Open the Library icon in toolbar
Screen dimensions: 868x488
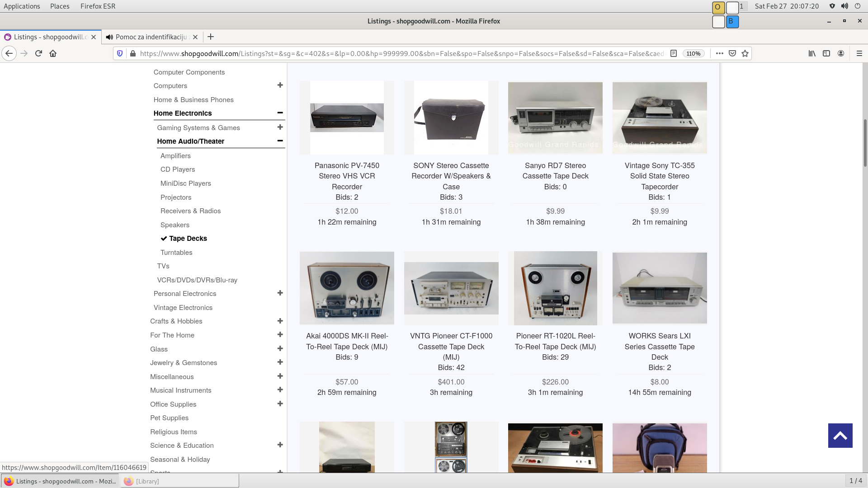point(812,53)
